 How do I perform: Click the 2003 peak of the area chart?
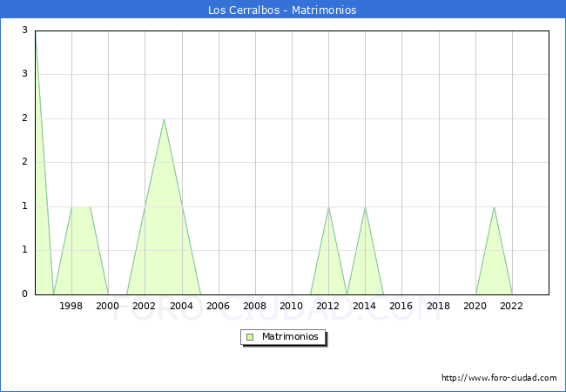[x=164, y=119]
